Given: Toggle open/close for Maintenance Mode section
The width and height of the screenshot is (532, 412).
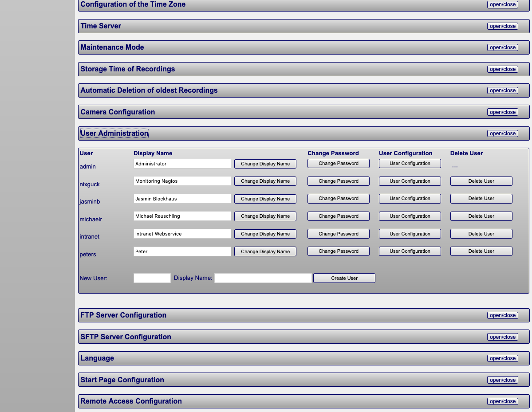Looking at the screenshot, I should click(502, 47).
